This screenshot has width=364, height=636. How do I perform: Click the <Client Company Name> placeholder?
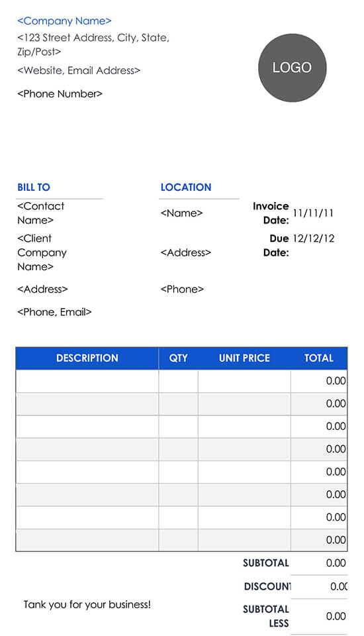point(42,252)
